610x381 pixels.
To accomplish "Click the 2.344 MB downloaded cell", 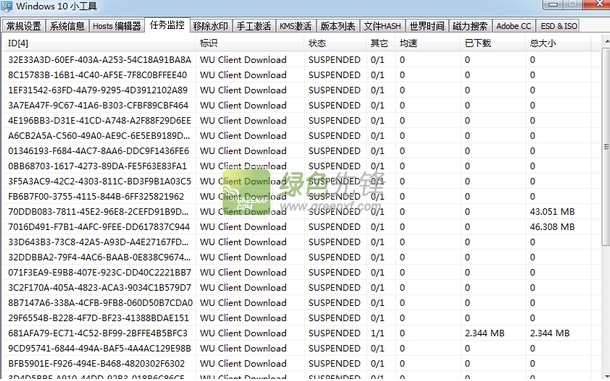I will pyautogui.click(x=484, y=333).
